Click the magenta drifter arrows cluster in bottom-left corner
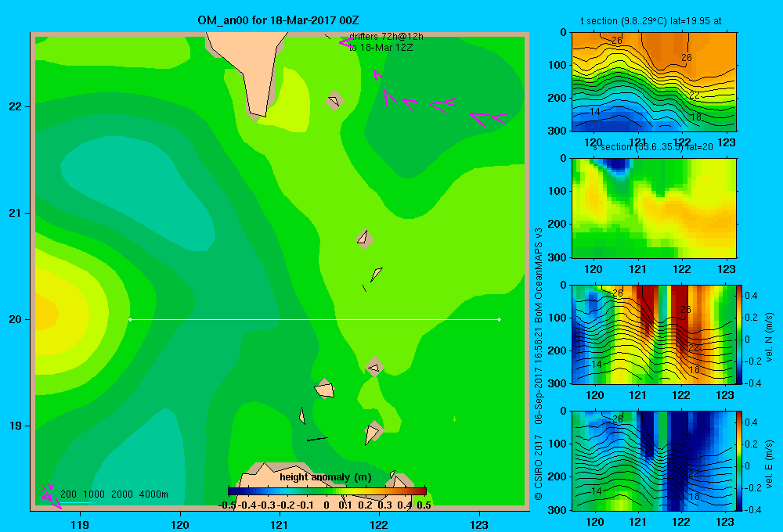The image size is (783, 532). click(x=51, y=496)
